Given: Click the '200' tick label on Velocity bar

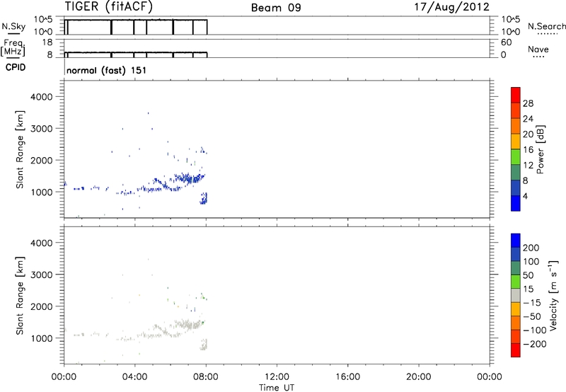Looking at the screenshot, I should [531, 248].
